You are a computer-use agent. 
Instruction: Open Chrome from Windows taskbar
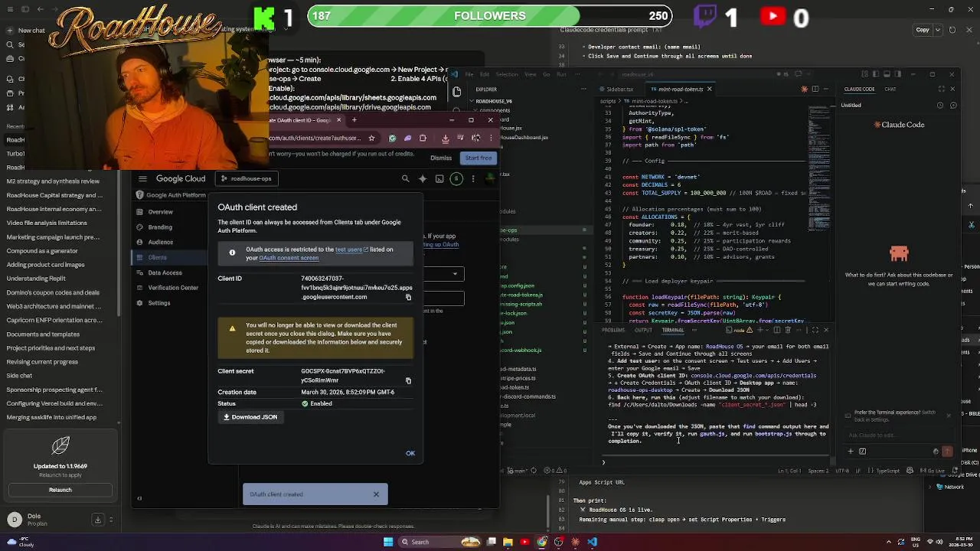(x=541, y=542)
